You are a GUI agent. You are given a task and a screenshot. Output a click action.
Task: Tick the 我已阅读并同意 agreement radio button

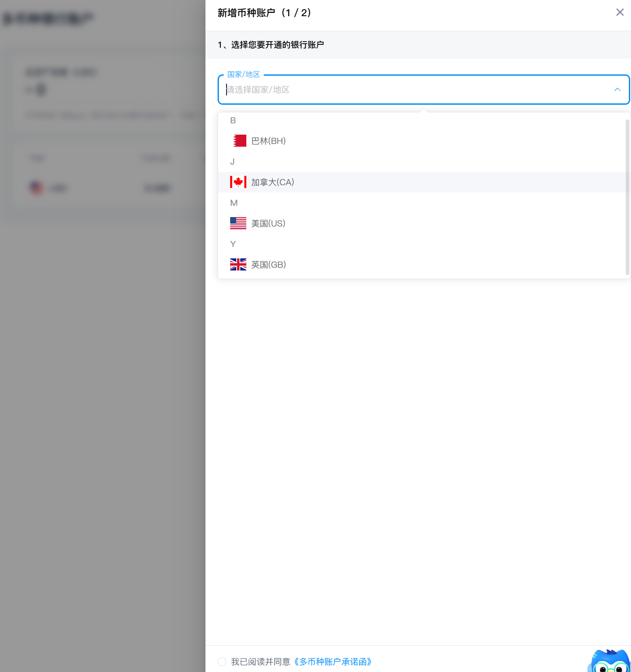coord(222,662)
